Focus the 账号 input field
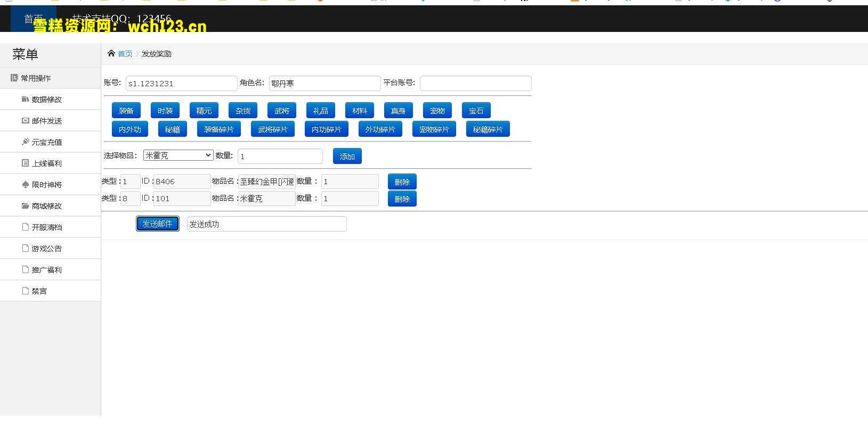Image resolution: width=868 pixels, height=436 pixels. coord(182,83)
